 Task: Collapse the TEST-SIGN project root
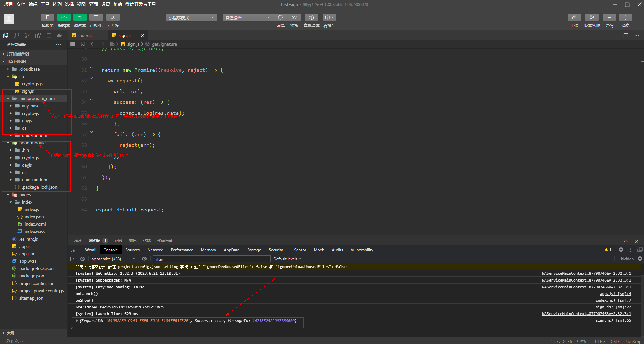pyautogui.click(x=34, y=61)
